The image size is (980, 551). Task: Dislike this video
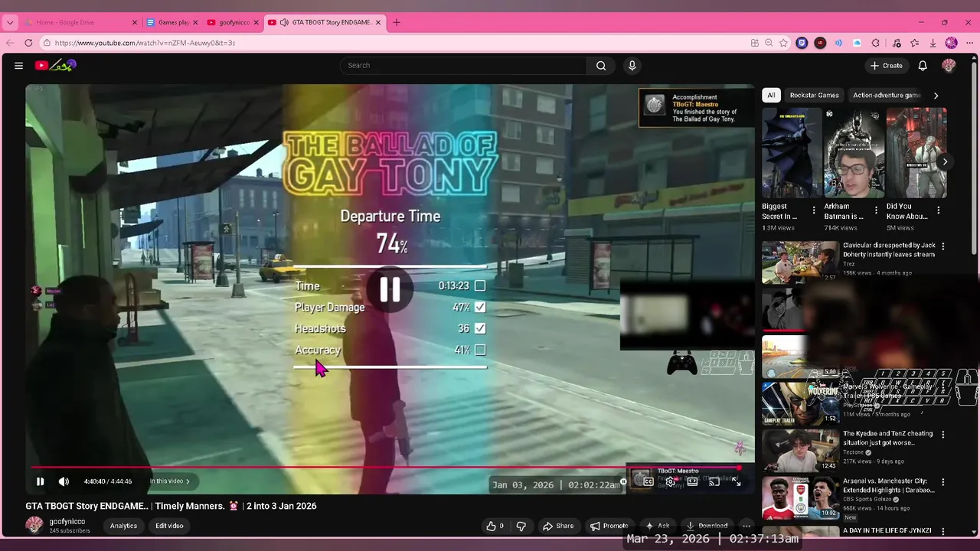coord(521,526)
